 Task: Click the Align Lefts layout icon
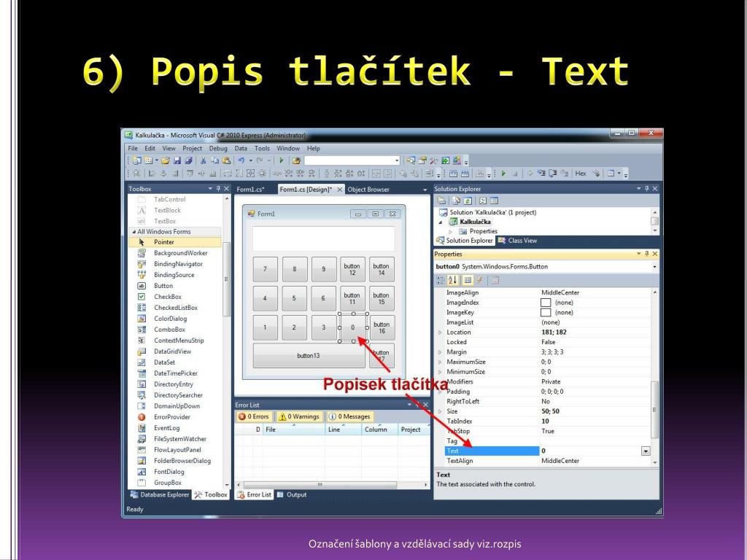point(152,174)
